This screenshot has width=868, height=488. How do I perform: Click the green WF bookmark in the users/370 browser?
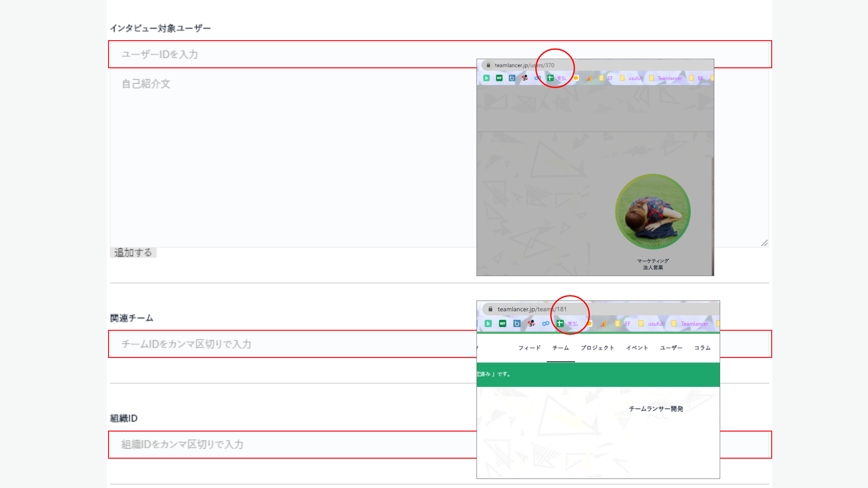499,78
